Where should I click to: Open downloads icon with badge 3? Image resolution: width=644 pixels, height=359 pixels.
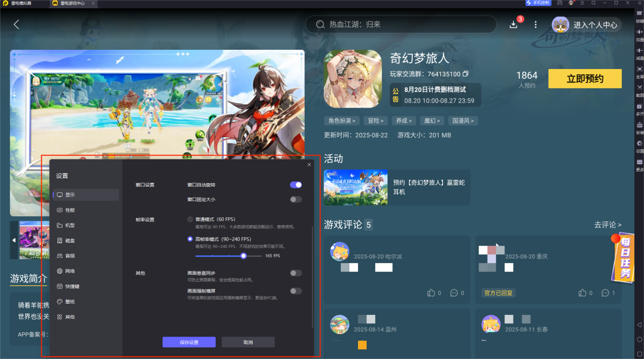point(513,24)
